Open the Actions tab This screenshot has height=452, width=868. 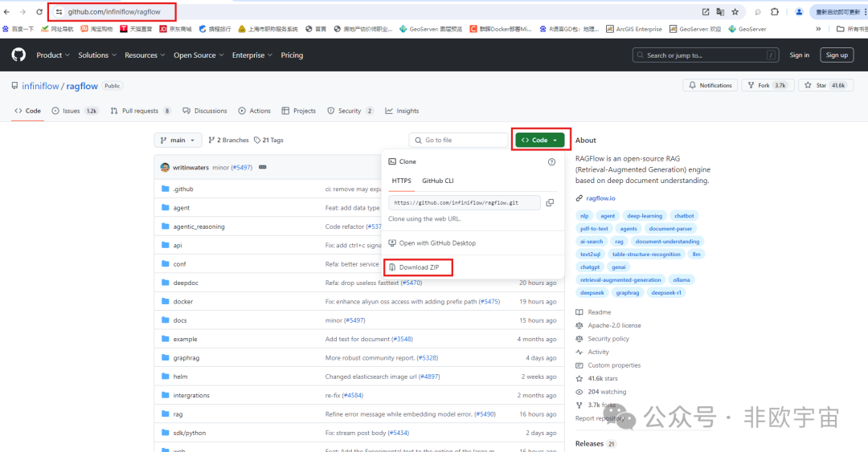[255, 111]
